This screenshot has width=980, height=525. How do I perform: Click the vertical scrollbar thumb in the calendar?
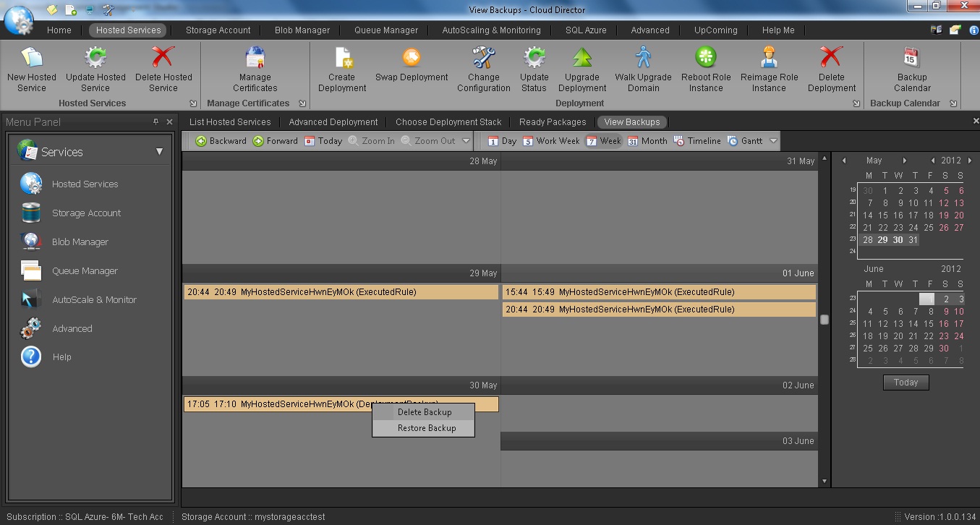coord(824,320)
